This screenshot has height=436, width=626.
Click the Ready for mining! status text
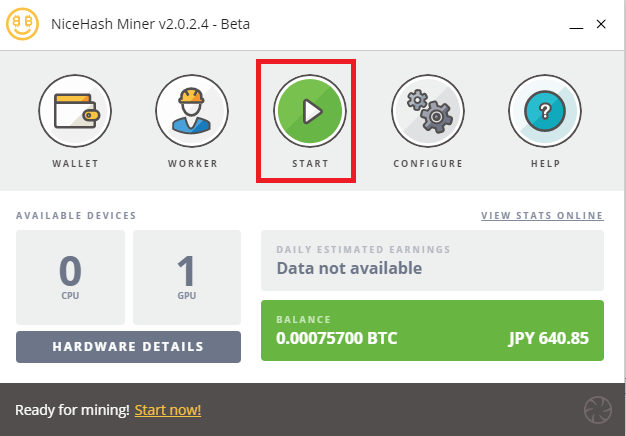(x=72, y=410)
